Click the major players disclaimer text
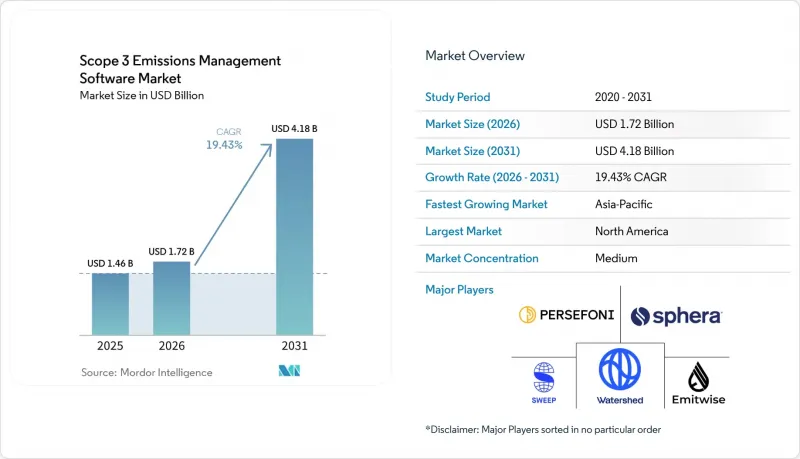This screenshot has height=459, width=800. point(543,429)
